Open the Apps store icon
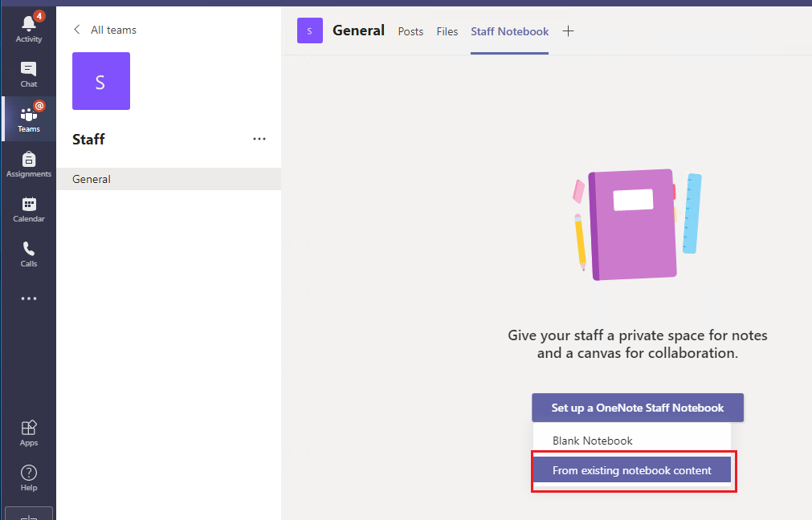The height and width of the screenshot is (520, 812). coord(28,433)
